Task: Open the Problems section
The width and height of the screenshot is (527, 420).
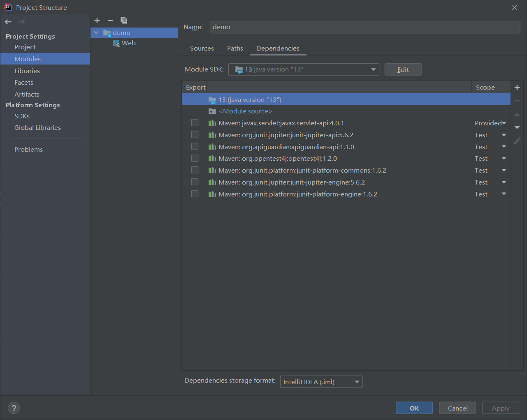Action: [x=28, y=150]
